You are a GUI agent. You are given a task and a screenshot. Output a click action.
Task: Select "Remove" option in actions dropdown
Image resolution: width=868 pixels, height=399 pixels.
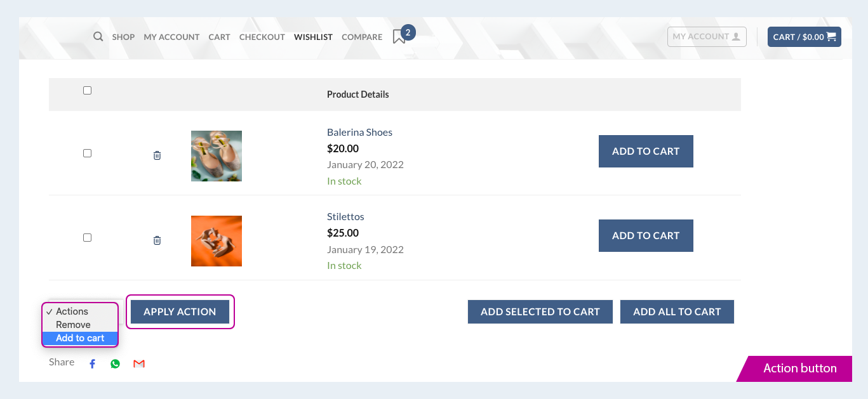click(x=73, y=325)
